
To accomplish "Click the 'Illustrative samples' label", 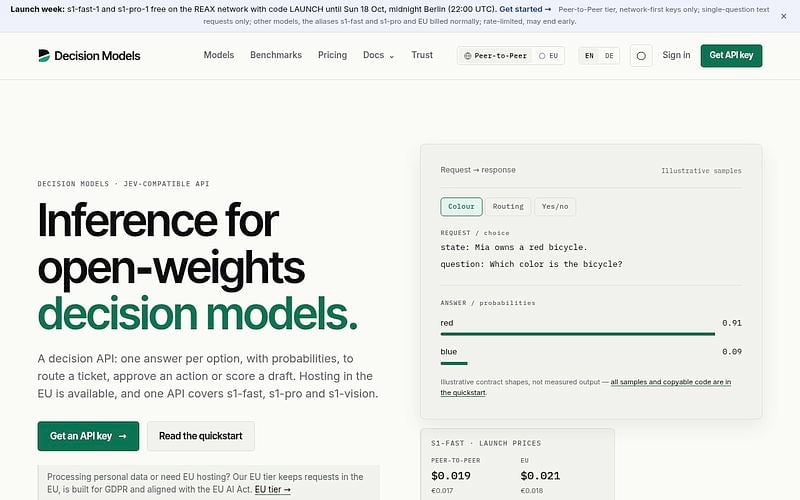I will [701, 171].
